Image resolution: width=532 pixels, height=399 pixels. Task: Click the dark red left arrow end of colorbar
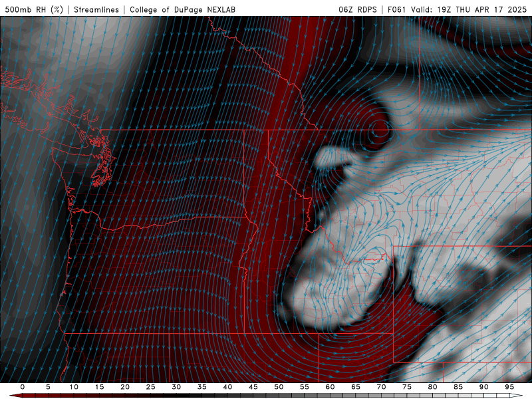15,396
